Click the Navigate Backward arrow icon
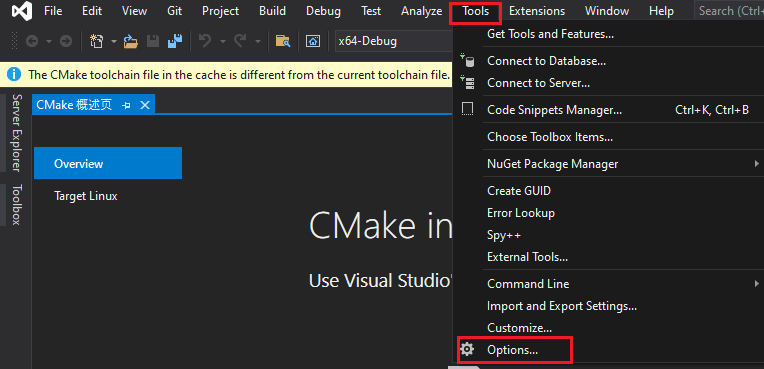 (x=32, y=41)
